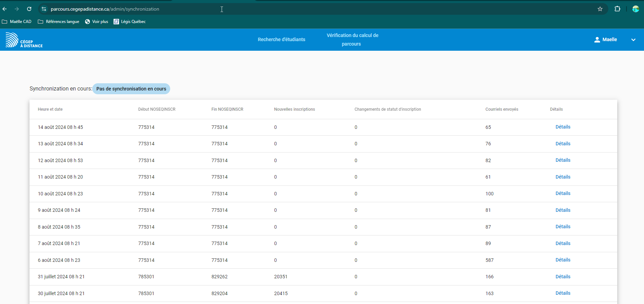This screenshot has height=304, width=644.
Task: Open Vérification du calcul de parcours
Action: click(352, 39)
